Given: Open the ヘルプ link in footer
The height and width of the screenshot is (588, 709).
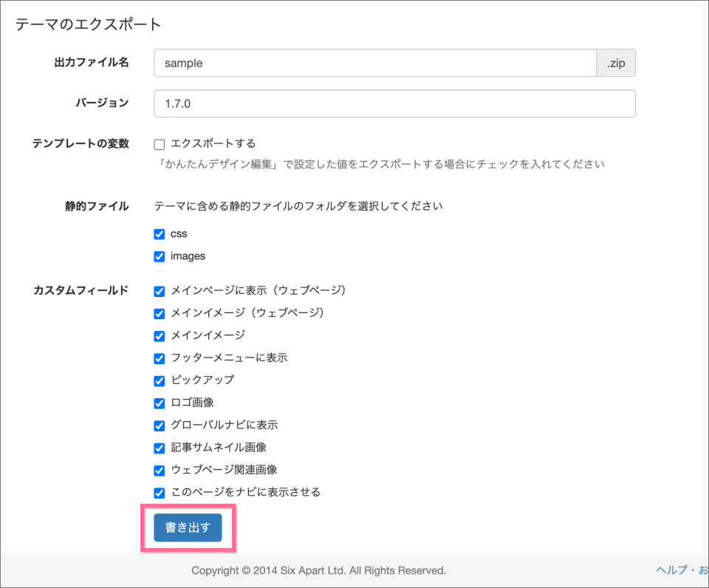Looking at the screenshot, I should tap(671, 570).
